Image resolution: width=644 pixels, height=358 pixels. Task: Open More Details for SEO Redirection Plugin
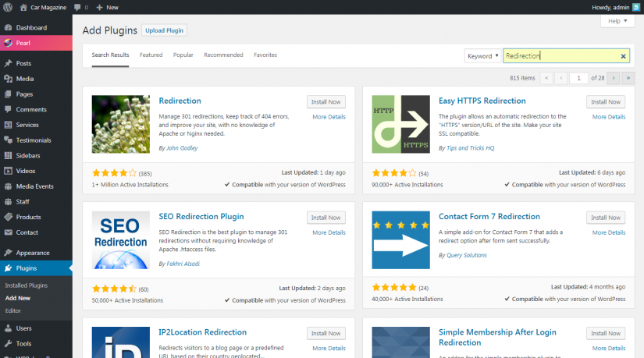(329, 232)
